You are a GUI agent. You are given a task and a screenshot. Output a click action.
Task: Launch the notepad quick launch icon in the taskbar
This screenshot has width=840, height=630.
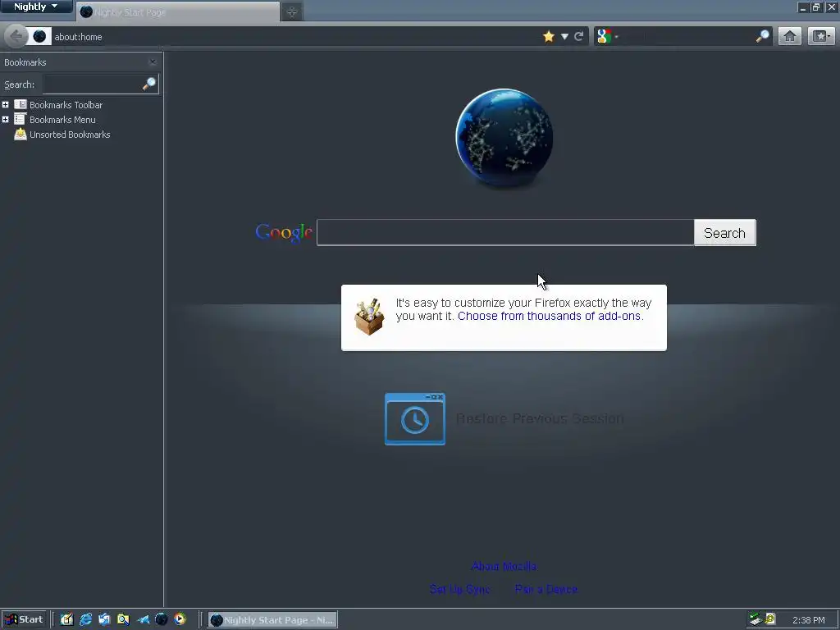coord(66,620)
